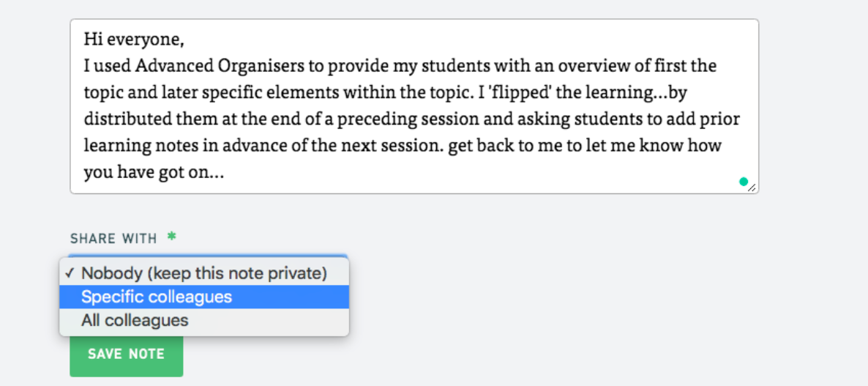868x386 pixels.
Task: Click the checkmark beside the Nobody option
Action: point(70,273)
